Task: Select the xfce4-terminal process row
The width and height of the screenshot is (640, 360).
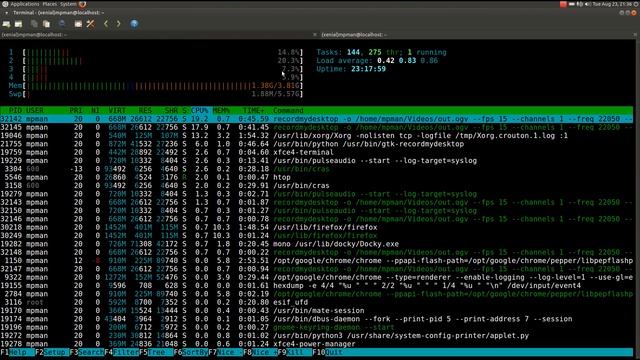Action: 316,152
